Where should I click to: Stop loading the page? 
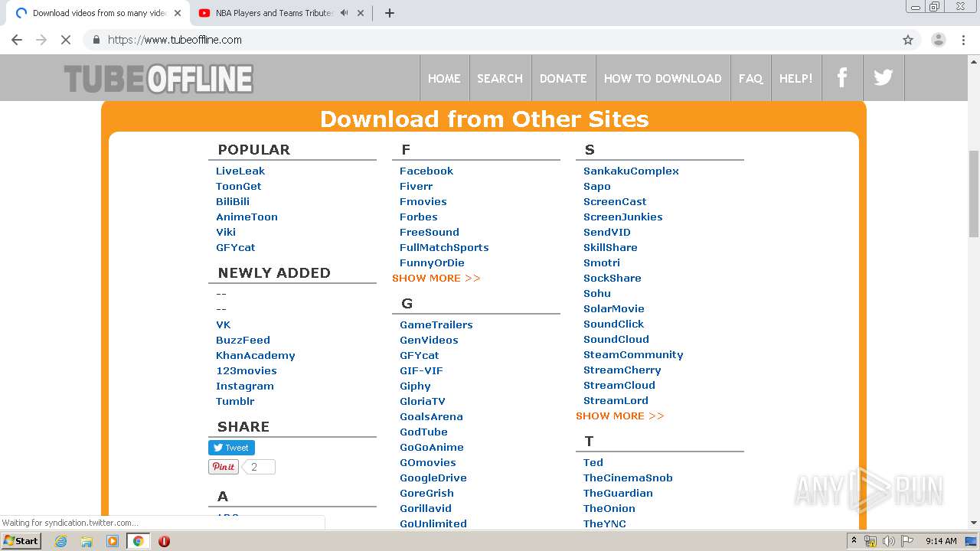(66, 40)
